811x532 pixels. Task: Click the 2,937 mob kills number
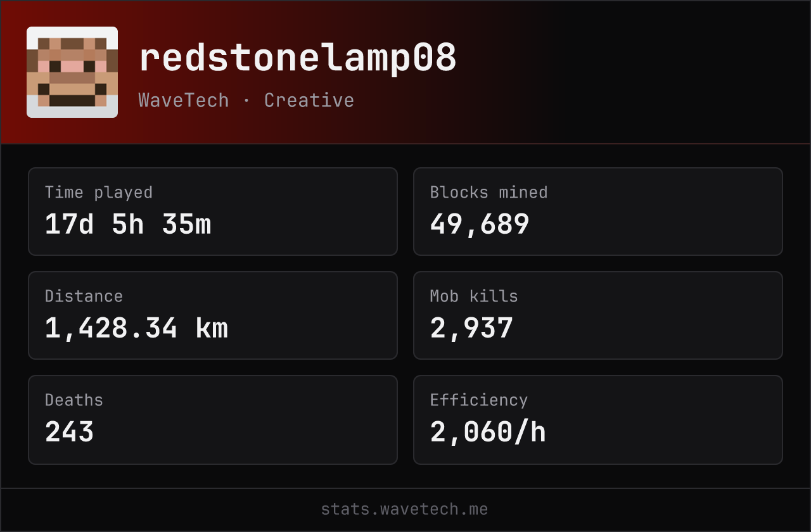(471, 328)
